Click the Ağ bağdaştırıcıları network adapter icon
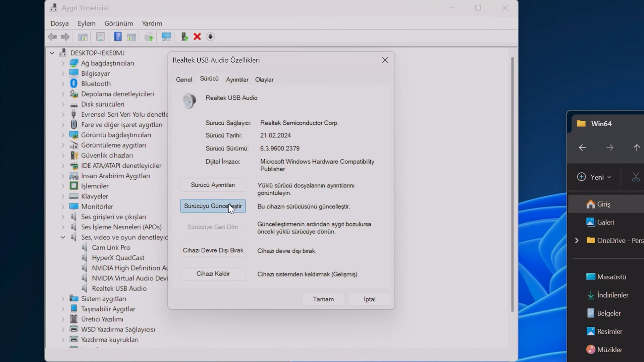The width and height of the screenshot is (644, 362). pyautogui.click(x=74, y=63)
